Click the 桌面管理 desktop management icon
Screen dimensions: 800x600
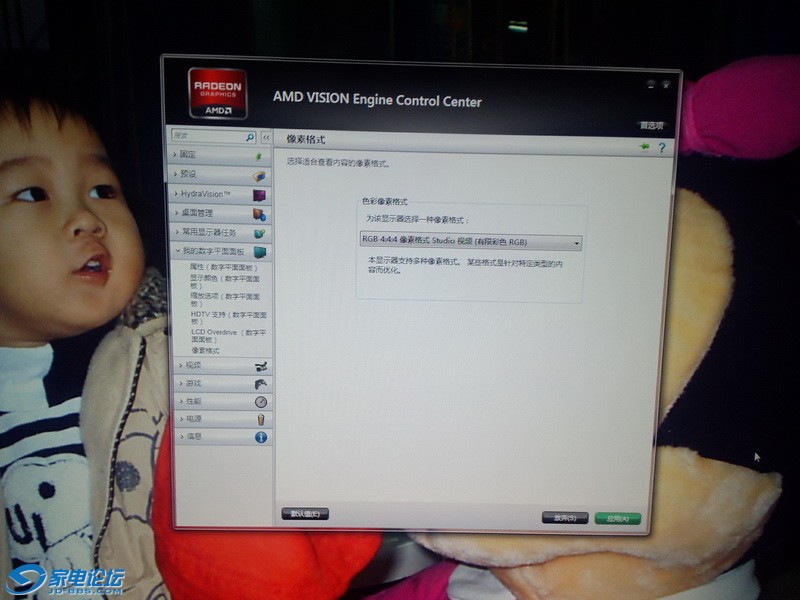coord(259,213)
